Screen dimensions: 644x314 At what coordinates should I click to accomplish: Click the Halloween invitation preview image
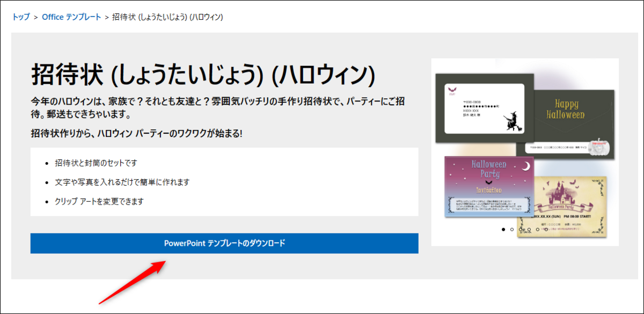point(525,152)
